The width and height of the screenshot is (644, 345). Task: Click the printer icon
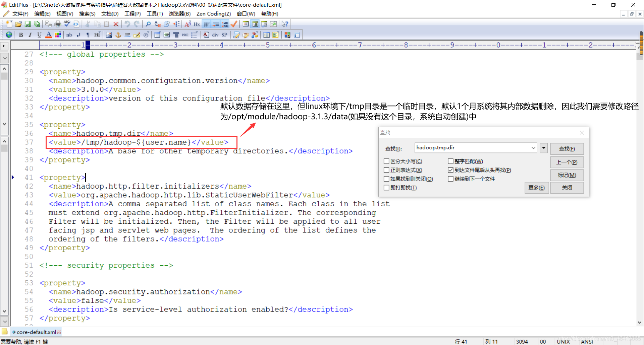coord(58,24)
